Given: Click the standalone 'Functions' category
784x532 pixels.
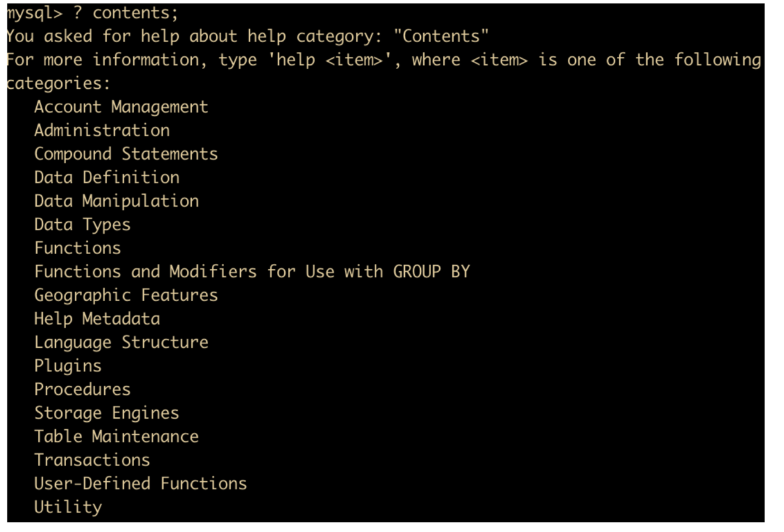Looking at the screenshot, I should [78, 248].
